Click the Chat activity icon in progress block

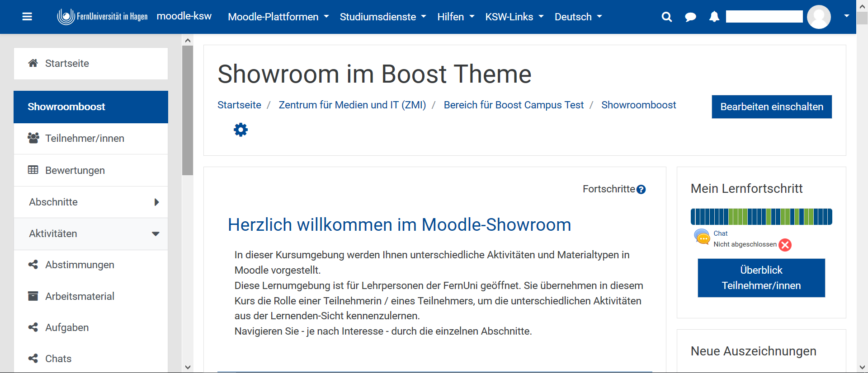pyautogui.click(x=702, y=237)
